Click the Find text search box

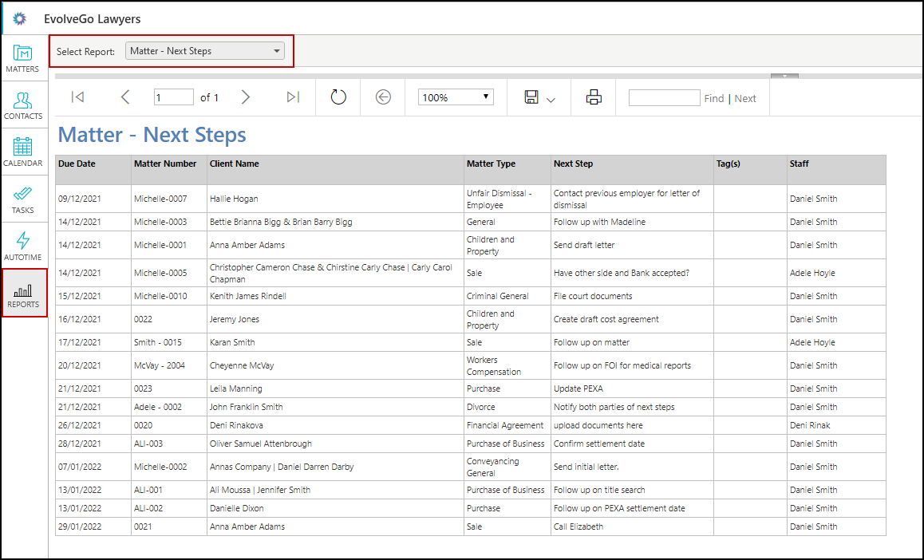tap(664, 98)
